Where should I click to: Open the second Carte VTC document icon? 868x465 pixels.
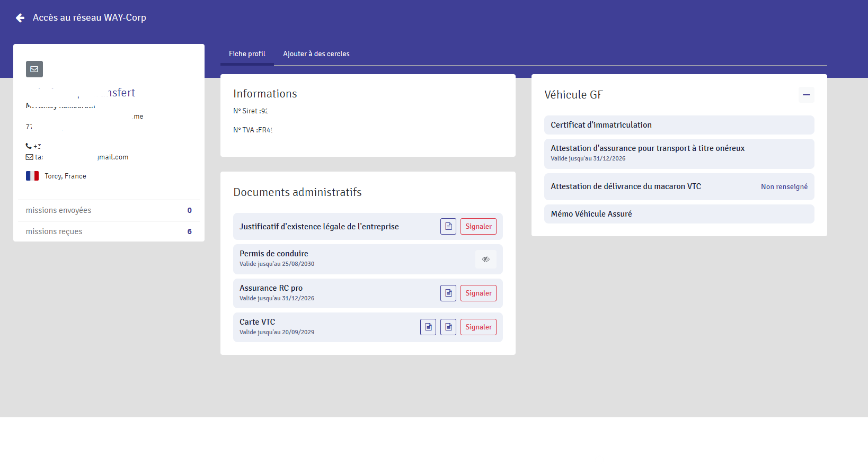point(448,327)
